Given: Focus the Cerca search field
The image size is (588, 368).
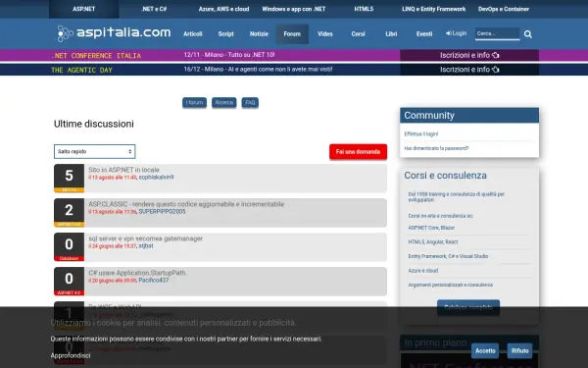Looking at the screenshot, I should coord(497,33).
